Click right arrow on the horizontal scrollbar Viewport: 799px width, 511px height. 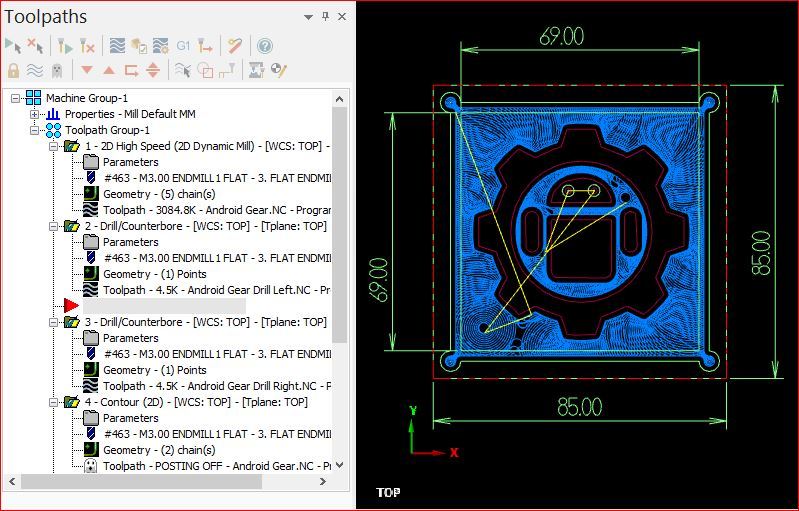323,481
